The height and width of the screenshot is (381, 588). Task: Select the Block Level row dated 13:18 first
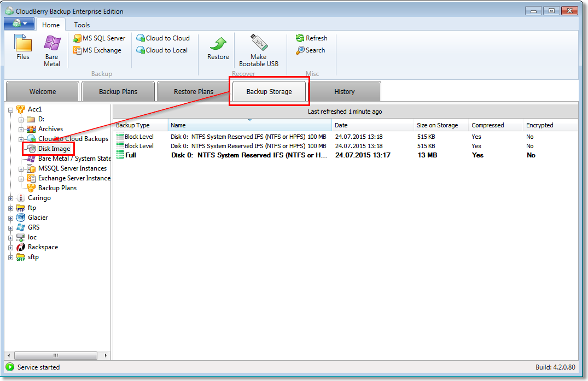[345, 137]
